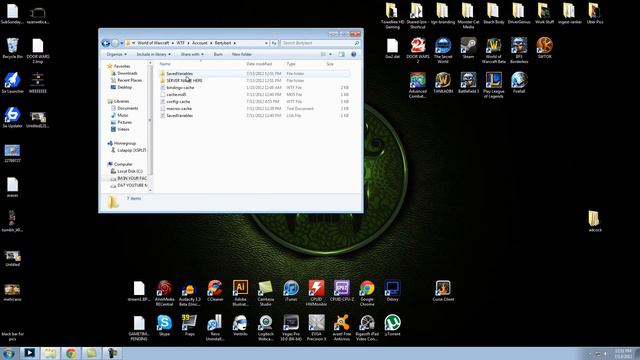Select the Recycle Bin icon
Image resolution: width=640 pixels, height=360 pixels.
tap(12, 48)
